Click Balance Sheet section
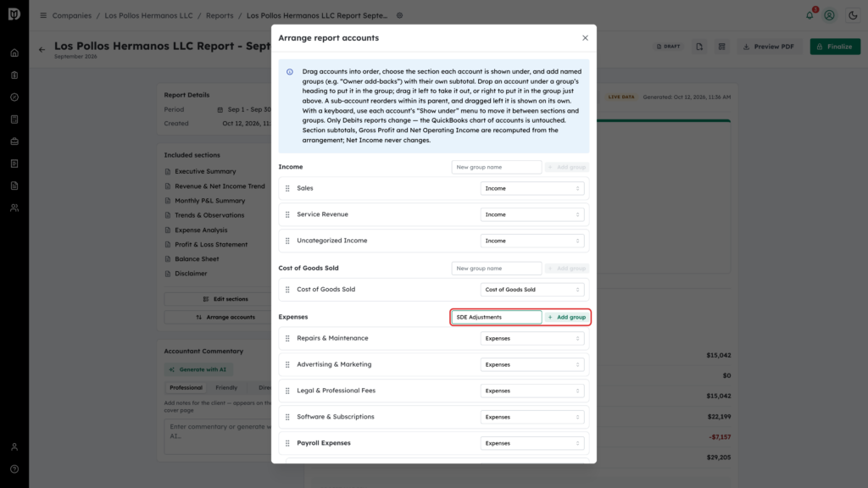Image resolution: width=868 pixels, height=488 pixels. 197,259
